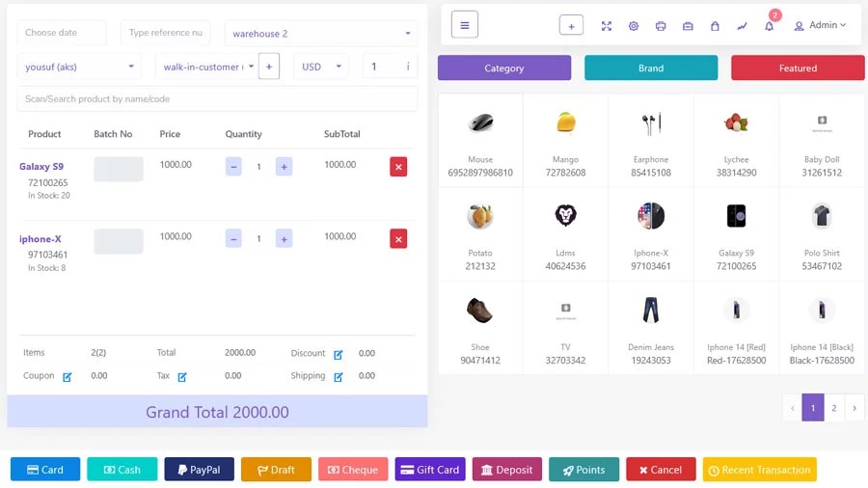This screenshot has height=488, width=868.
Task: Remove Galaxy S9 from cart
Action: [398, 167]
